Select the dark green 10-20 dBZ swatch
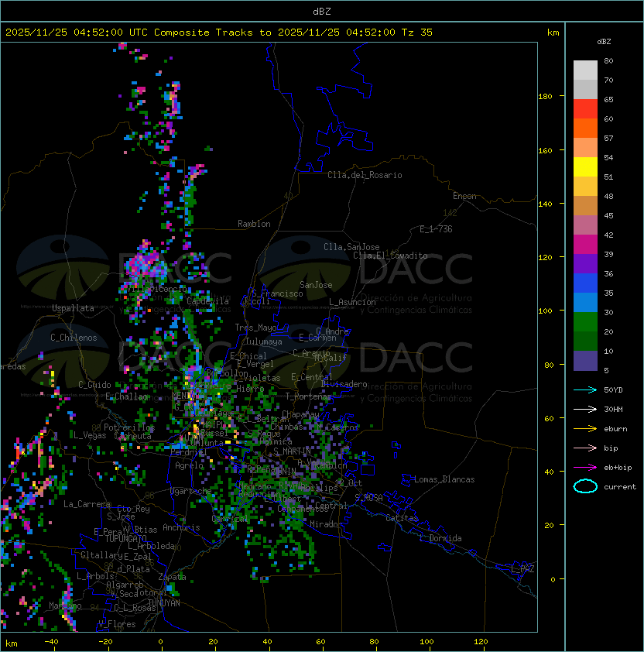The width and height of the screenshot is (644, 652). click(x=585, y=341)
